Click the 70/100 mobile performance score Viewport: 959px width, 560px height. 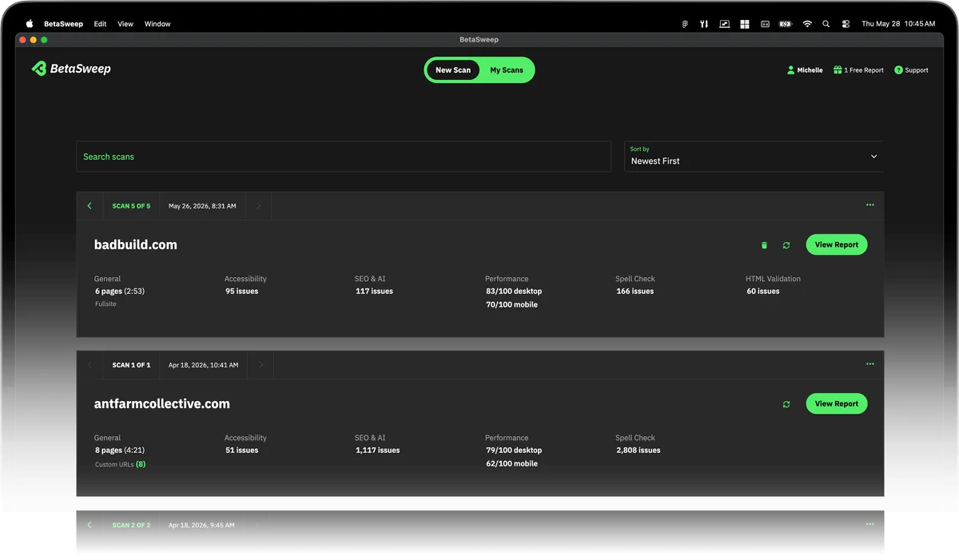pyautogui.click(x=511, y=305)
